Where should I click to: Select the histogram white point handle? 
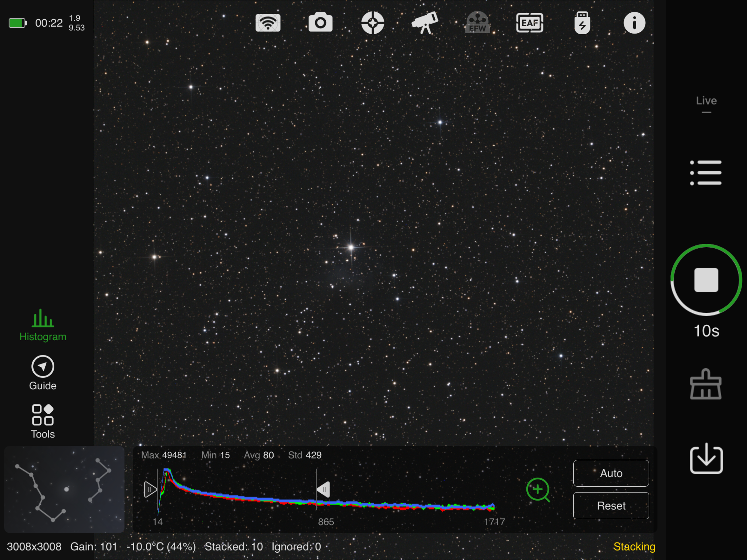(x=324, y=490)
